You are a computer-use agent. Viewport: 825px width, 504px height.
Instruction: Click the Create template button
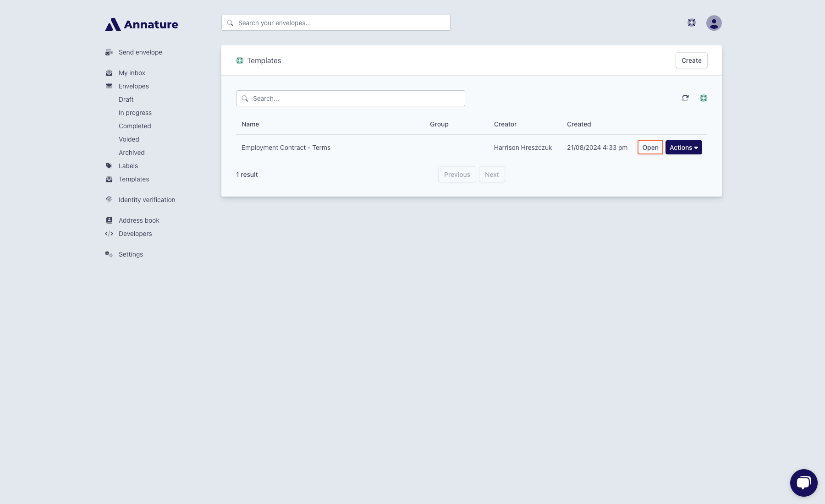pos(692,60)
